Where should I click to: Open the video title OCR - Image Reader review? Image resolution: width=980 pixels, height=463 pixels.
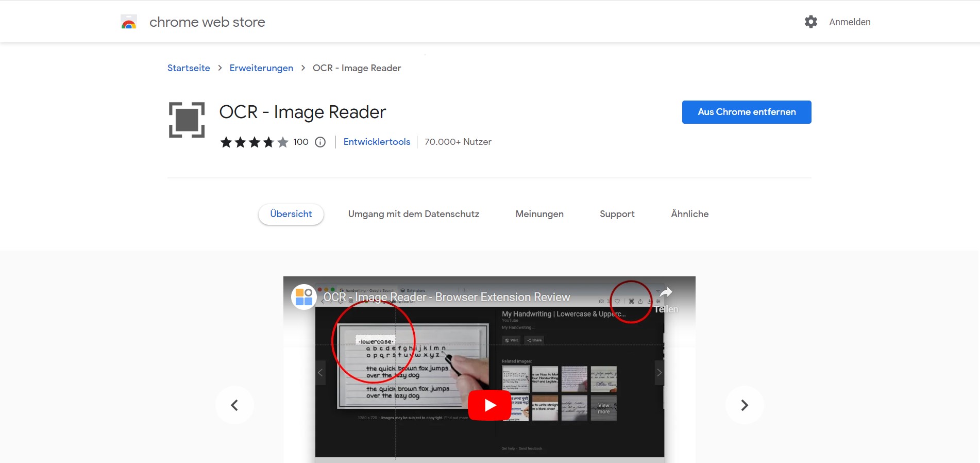[447, 297]
